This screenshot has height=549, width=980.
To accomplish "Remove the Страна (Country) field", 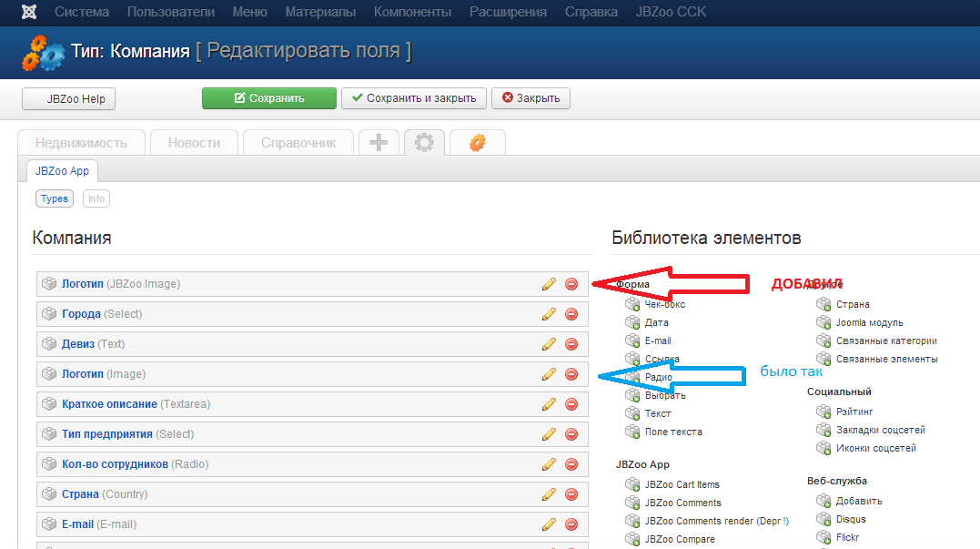I will (x=571, y=494).
